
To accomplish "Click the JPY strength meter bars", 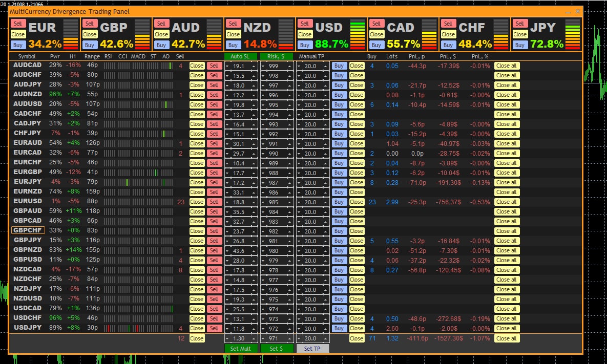I will click(573, 34).
